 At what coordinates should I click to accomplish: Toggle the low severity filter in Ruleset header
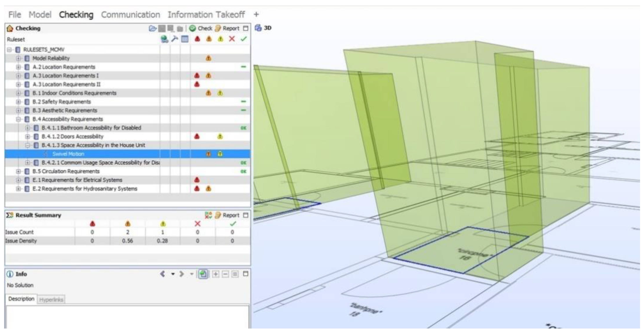(220, 39)
